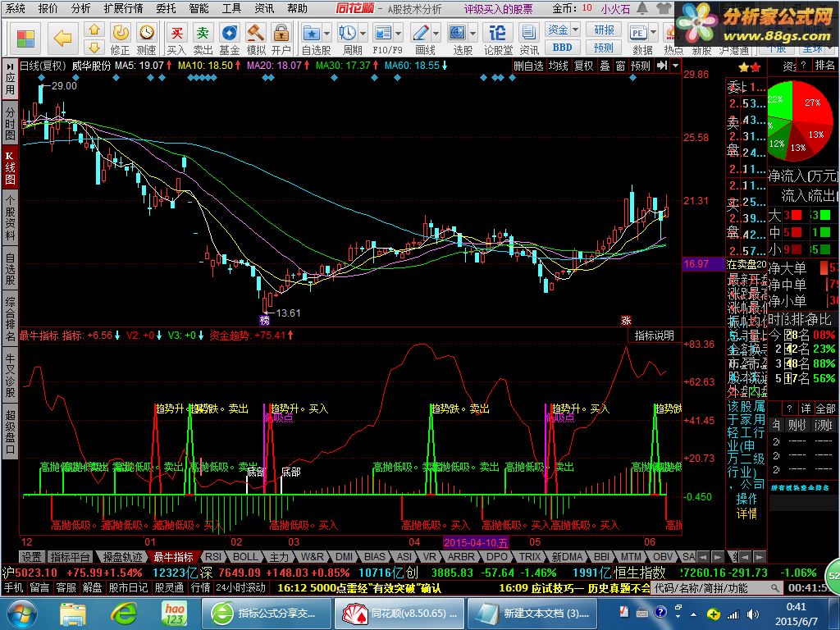Screen dimensions: 840x630
Task: Open the 资金 dropdown
Action: 563,30
